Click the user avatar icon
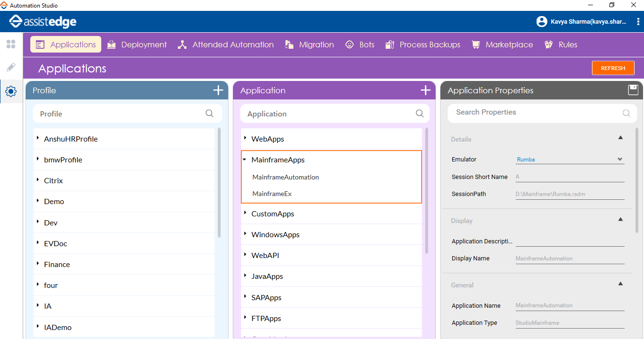This screenshot has height=339, width=644. point(541,21)
